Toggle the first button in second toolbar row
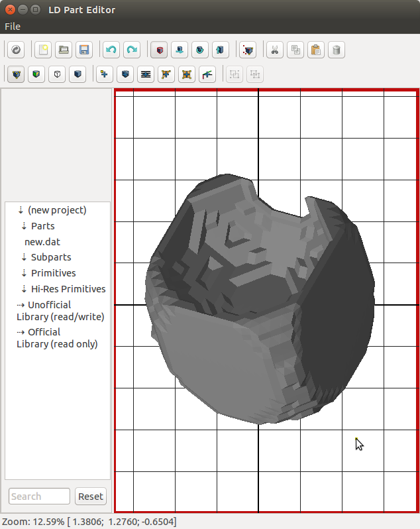 point(16,74)
